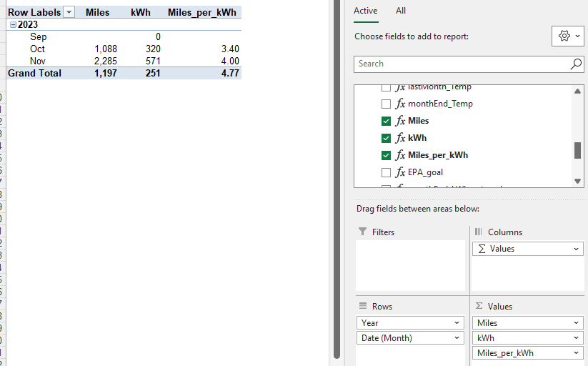Click the magnifier search icon
Image resolution: width=588 pixels, height=366 pixels.
point(576,64)
